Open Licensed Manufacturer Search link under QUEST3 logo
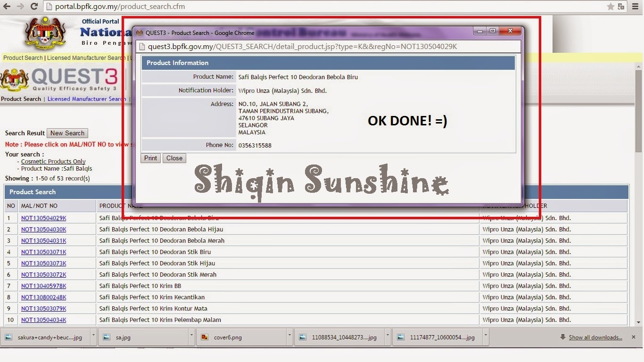The height and width of the screenshot is (362, 644). coord(87,99)
